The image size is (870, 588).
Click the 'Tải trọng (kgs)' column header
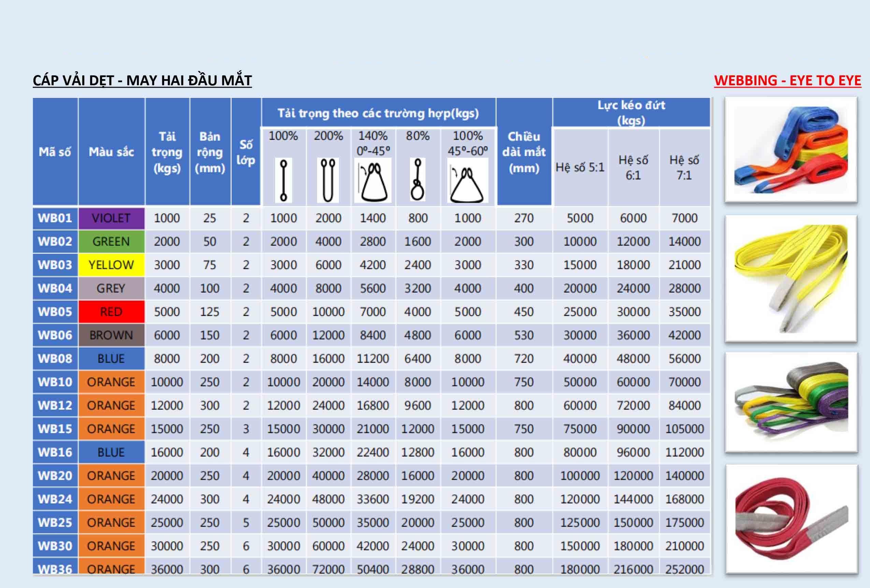click(x=167, y=151)
